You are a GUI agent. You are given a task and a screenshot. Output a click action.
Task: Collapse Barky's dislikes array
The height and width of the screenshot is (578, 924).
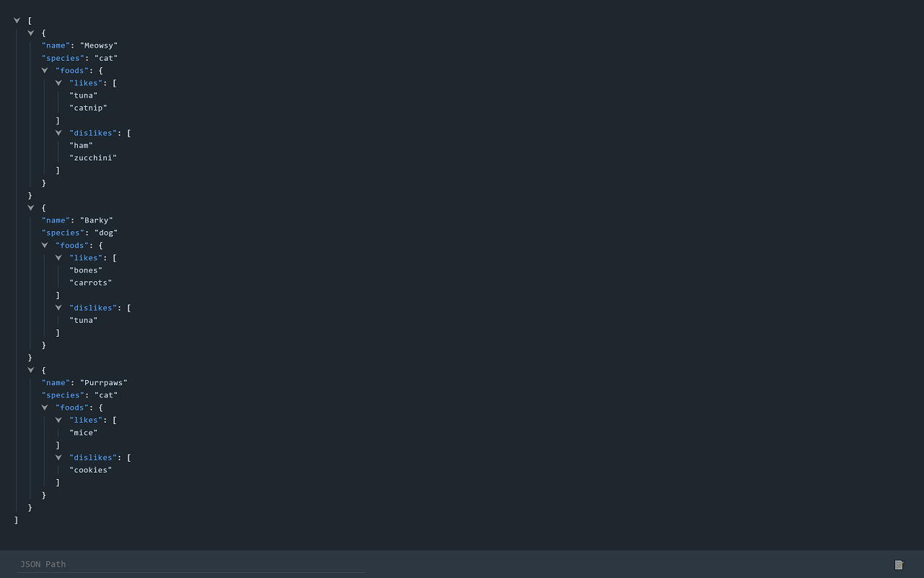(58, 307)
